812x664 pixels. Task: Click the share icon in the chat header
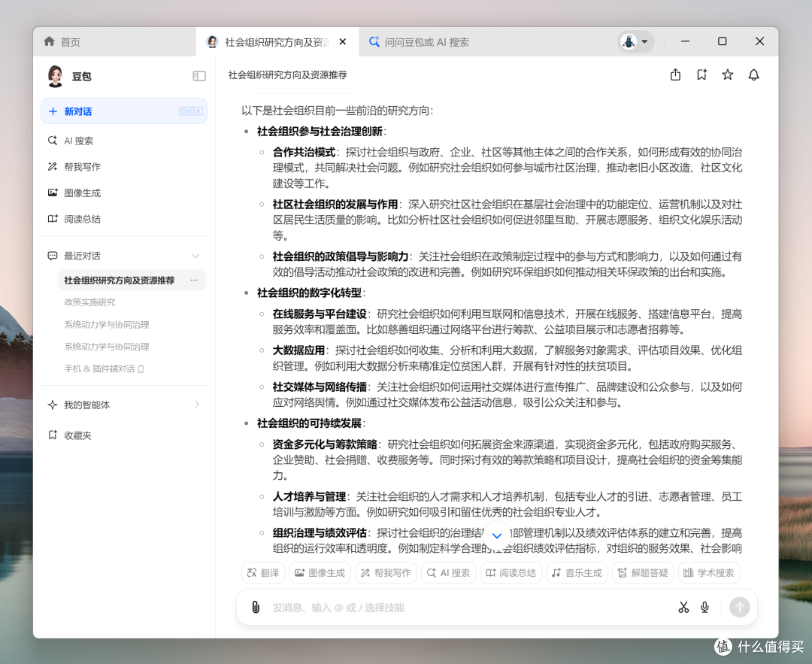pos(675,75)
